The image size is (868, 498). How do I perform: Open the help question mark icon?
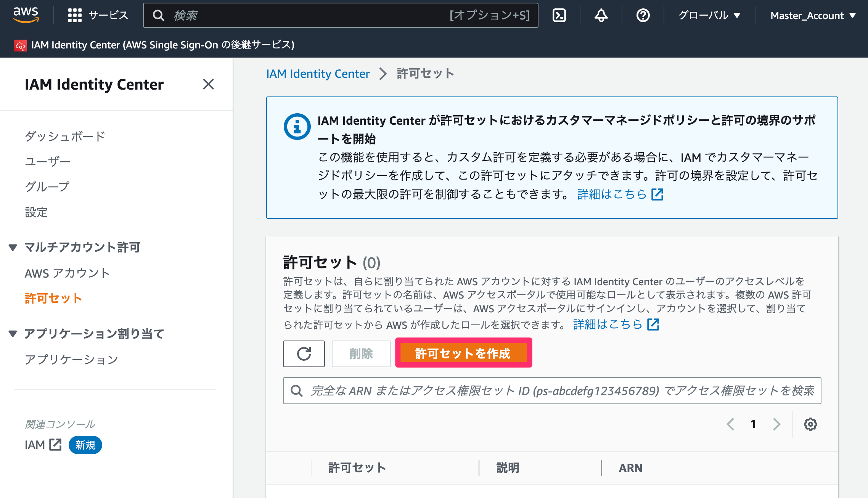(643, 15)
